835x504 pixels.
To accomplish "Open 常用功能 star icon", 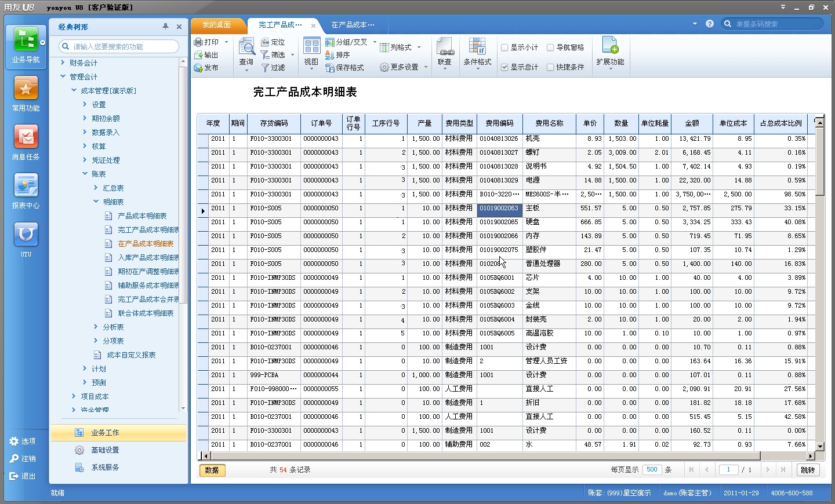I will click(26, 89).
